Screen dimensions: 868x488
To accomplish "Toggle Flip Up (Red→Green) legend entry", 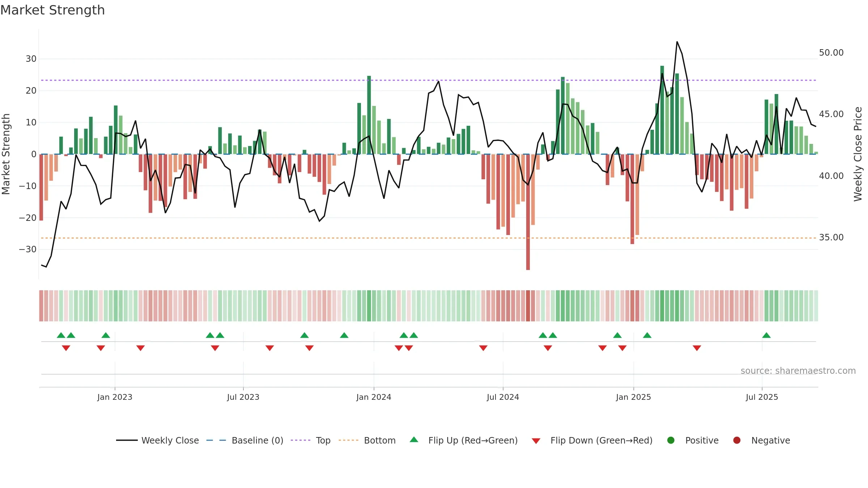I will point(464,440).
